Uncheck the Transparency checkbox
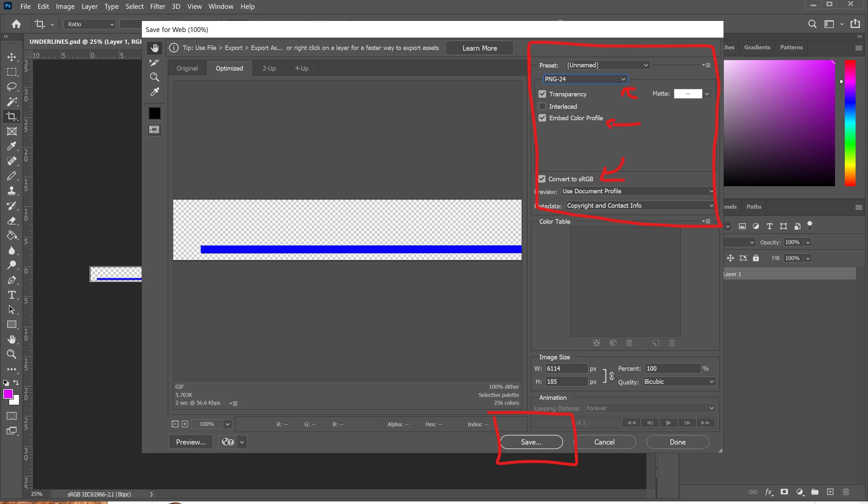 pyautogui.click(x=542, y=94)
